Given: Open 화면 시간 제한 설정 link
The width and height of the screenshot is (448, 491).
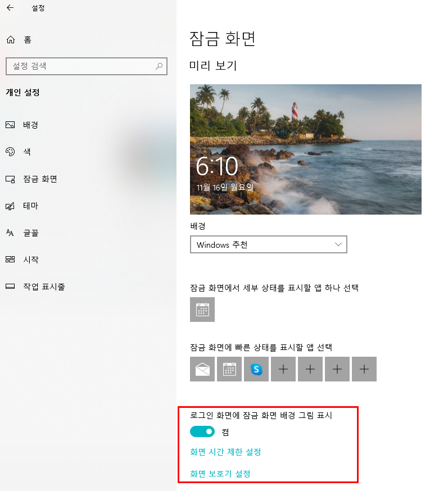Looking at the screenshot, I should pos(225,452).
